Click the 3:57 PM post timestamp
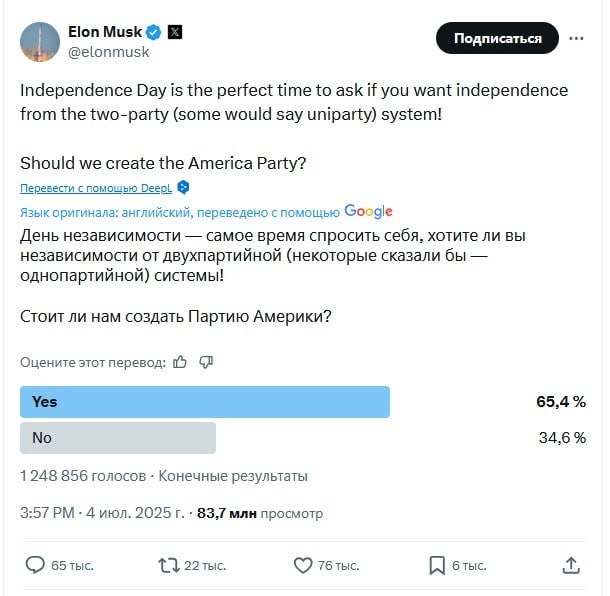This screenshot has height=596, width=610. tap(47, 513)
